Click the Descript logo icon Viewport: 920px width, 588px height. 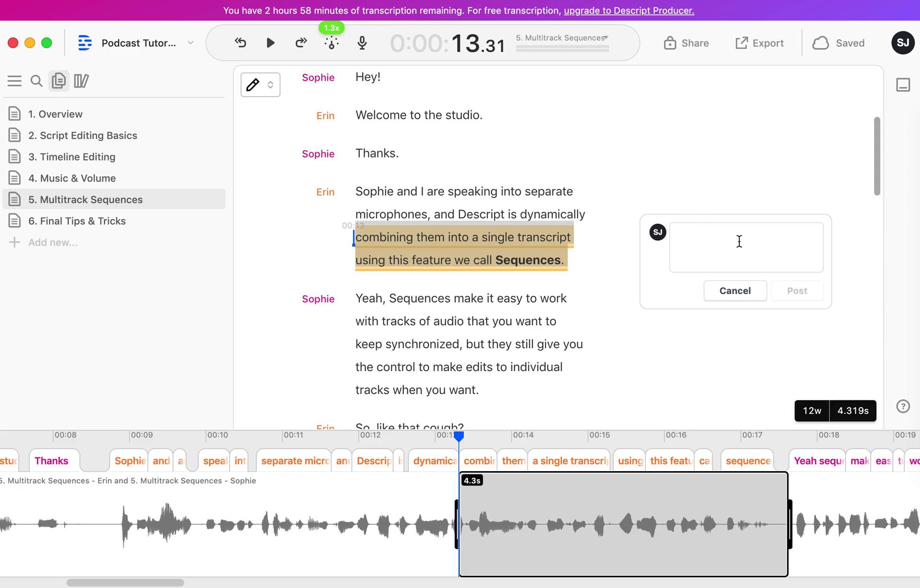point(85,43)
